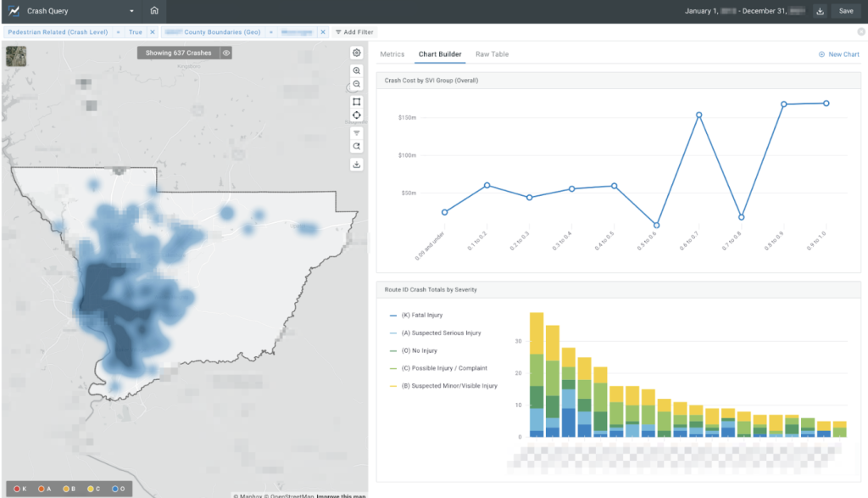Viewport: 868px width, 498px height.
Task: Switch to the Metrics tab
Action: (x=392, y=54)
